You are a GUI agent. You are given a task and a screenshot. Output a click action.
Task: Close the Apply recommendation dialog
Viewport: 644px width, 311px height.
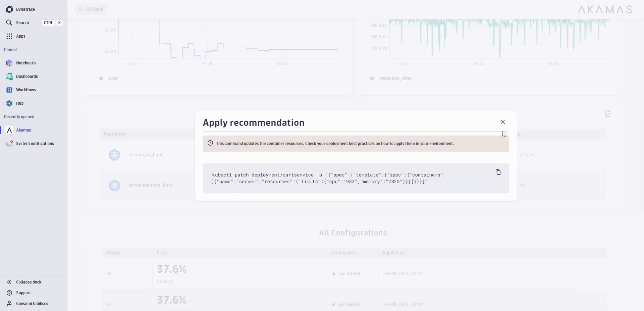click(x=502, y=122)
